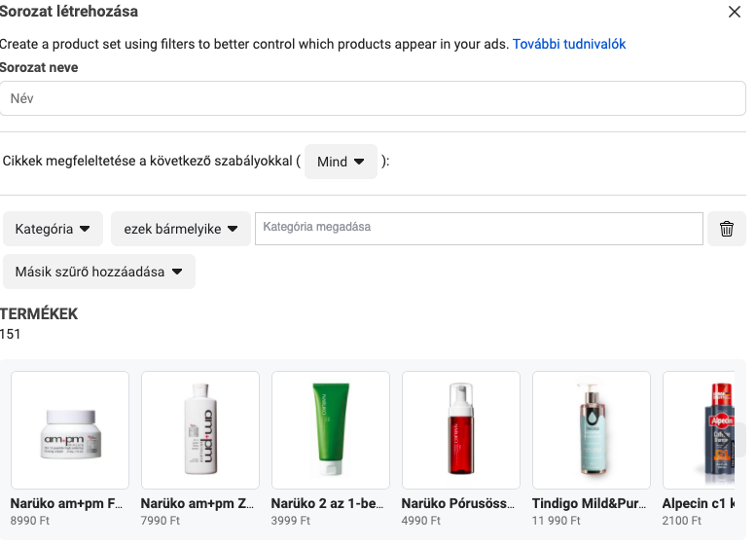
Task: Click the Narüko am+pm Z product title
Action: [198, 503]
